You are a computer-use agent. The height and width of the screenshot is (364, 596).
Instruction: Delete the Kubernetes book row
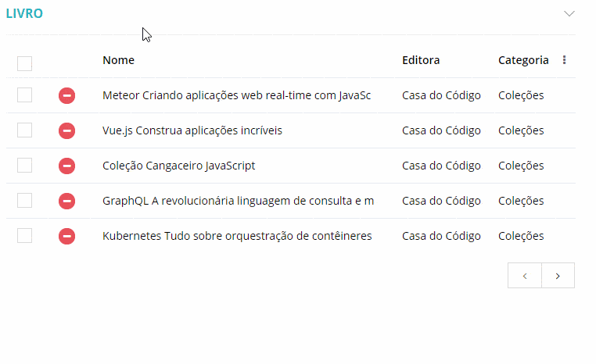coord(66,236)
